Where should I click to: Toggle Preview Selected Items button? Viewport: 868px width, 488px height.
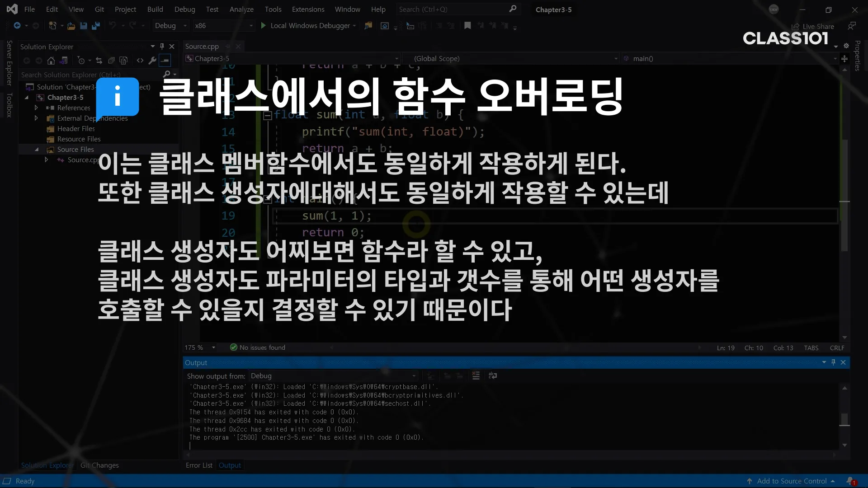coord(165,61)
